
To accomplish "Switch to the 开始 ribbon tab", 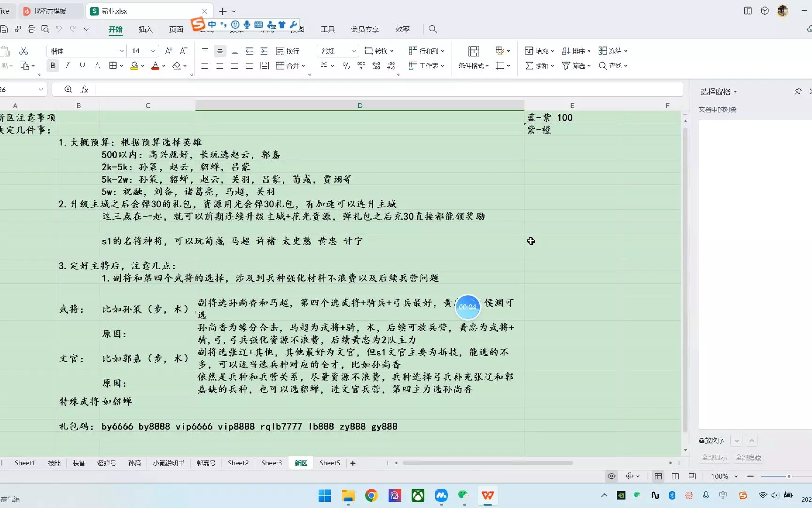I will coord(116,29).
